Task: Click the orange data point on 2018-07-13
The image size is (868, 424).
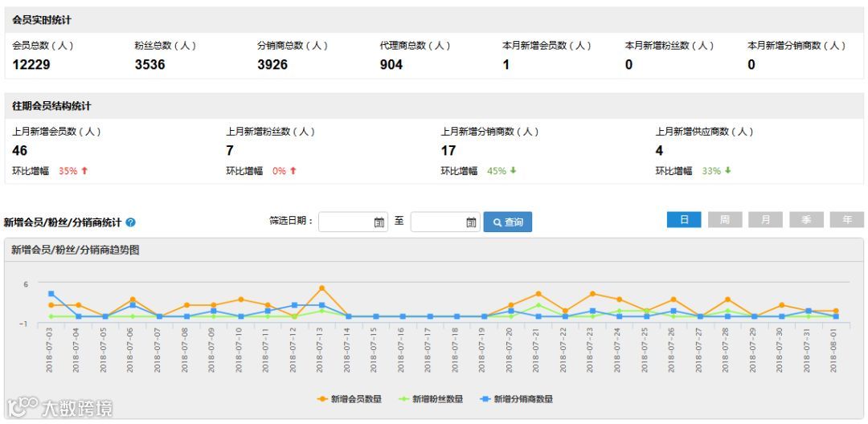Action: (x=321, y=288)
